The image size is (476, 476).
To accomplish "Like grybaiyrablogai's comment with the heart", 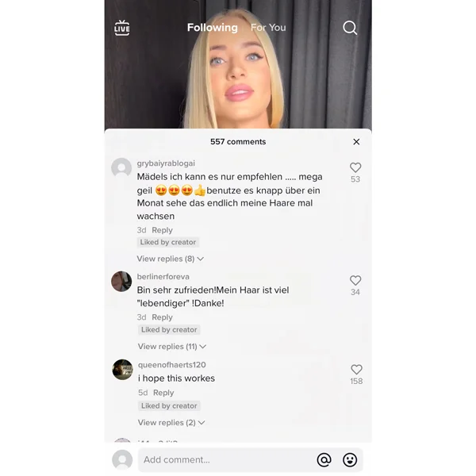I will (355, 167).
